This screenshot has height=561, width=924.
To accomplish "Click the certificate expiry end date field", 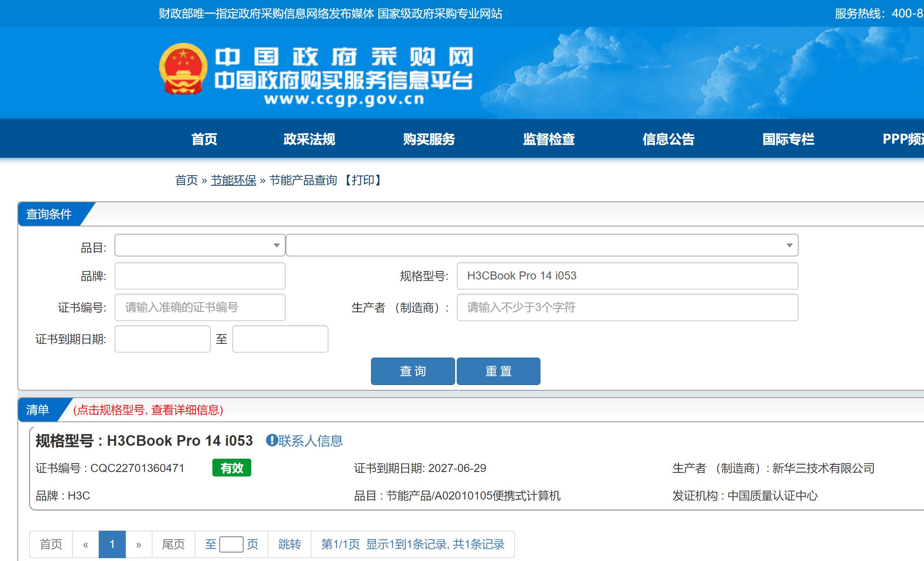I will coord(280,339).
